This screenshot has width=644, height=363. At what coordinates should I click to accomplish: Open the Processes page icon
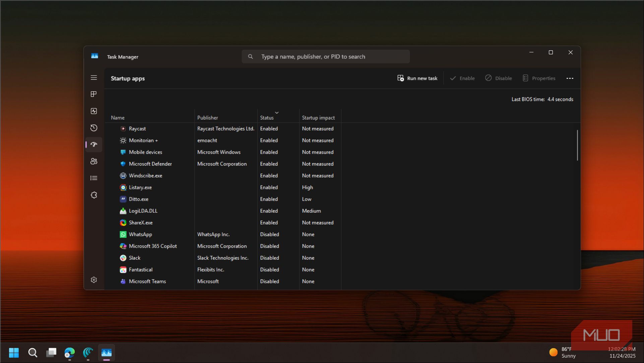tap(94, 94)
